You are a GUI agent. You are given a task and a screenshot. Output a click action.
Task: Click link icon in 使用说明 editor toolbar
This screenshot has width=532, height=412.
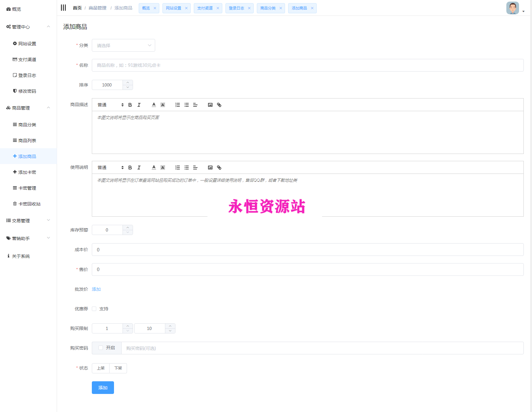tap(219, 168)
